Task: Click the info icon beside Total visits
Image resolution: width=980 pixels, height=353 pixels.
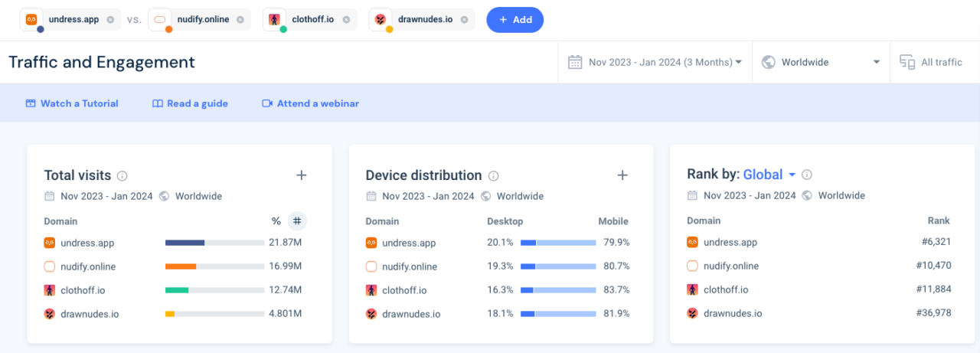Action: pyautogui.click(x=122, y=175)
